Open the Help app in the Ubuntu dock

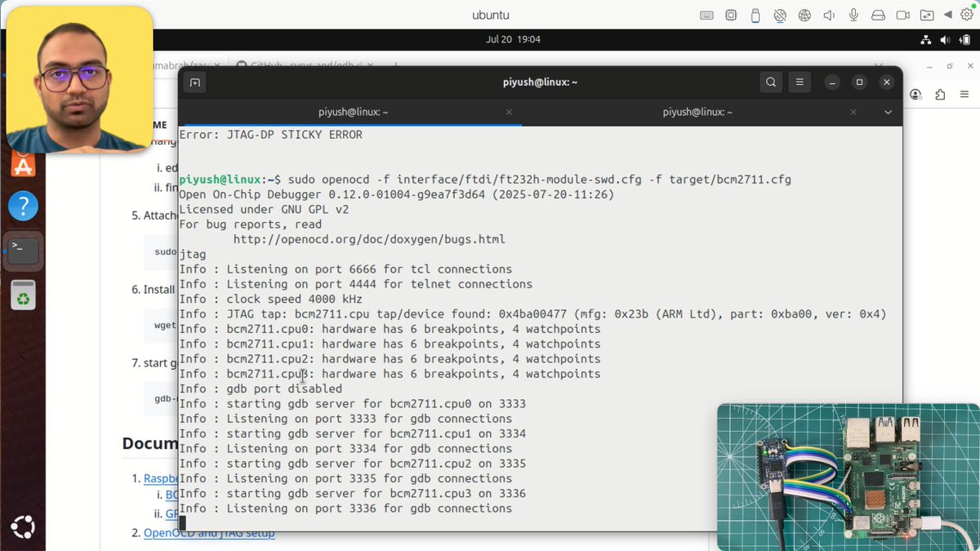click(x=23, y=206)
